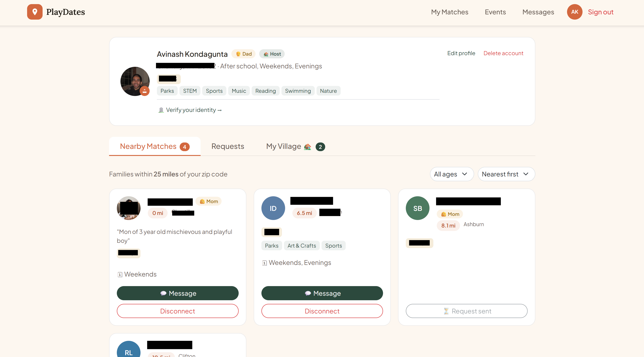Click the 6.5 mi distance badge
This screenshot has height=357, width=644.
tap(304, 213)
